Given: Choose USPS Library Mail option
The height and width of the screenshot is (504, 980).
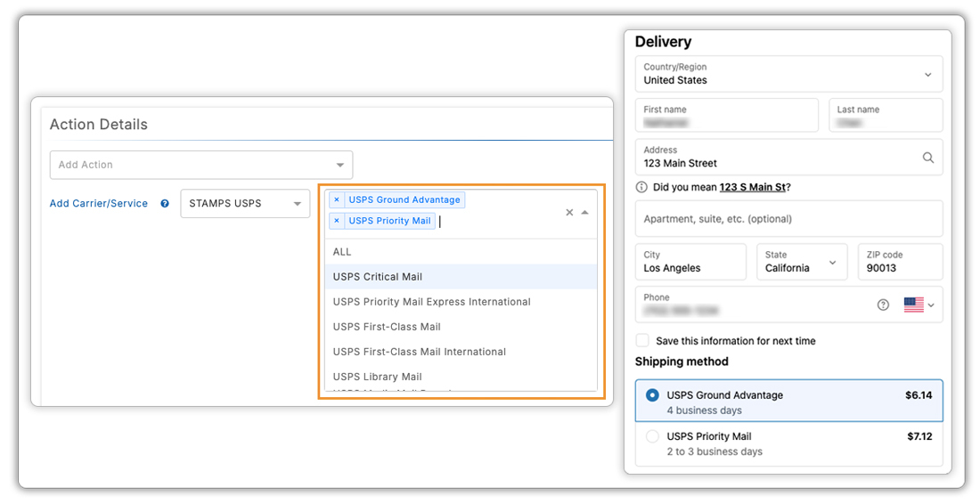Looking at the screenshot, I should 461,377.
